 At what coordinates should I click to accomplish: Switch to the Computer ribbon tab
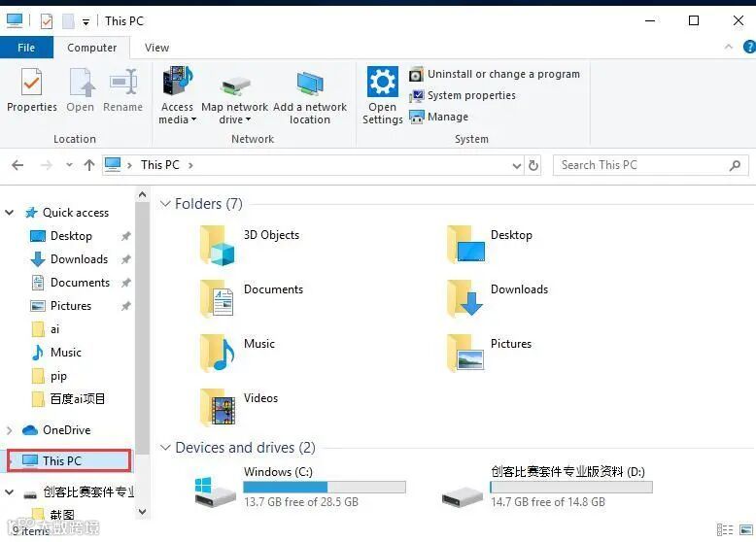(x=91, y=48)
